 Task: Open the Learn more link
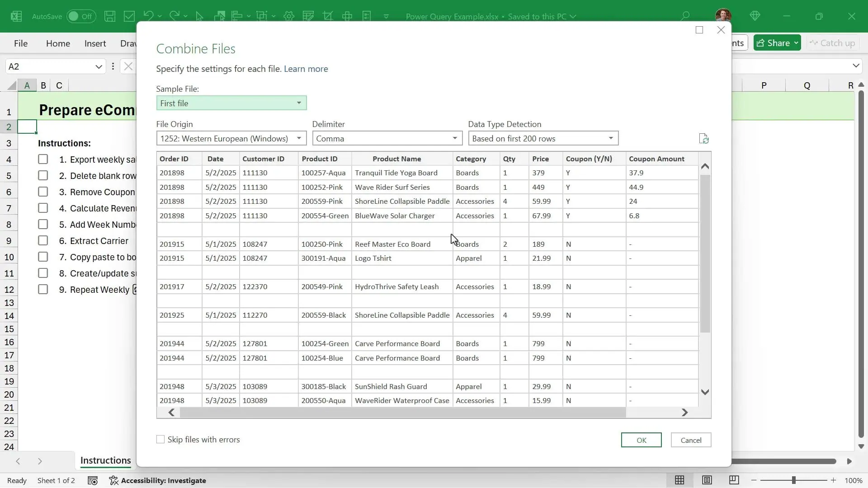point(306,69)
